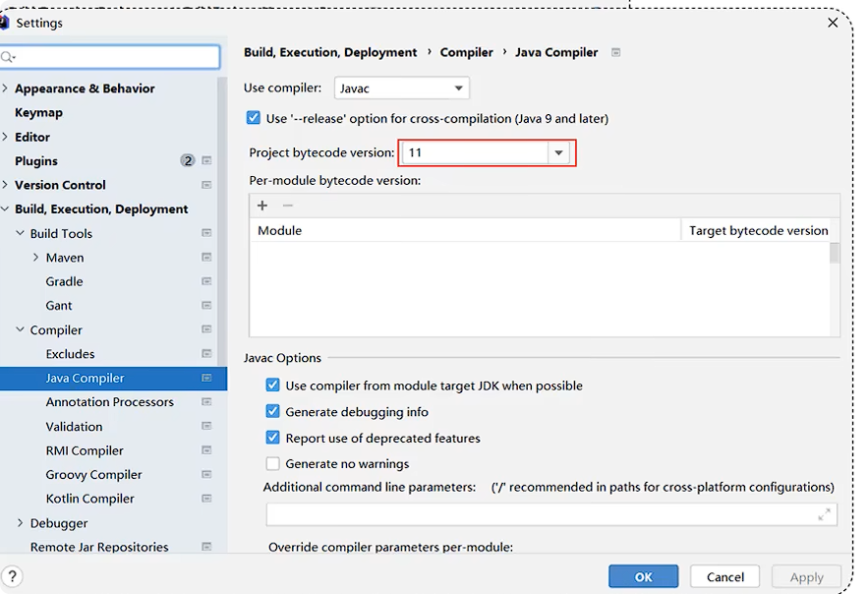Click the project icon in Build Tools row
The image size is (868, 594).
206,233
